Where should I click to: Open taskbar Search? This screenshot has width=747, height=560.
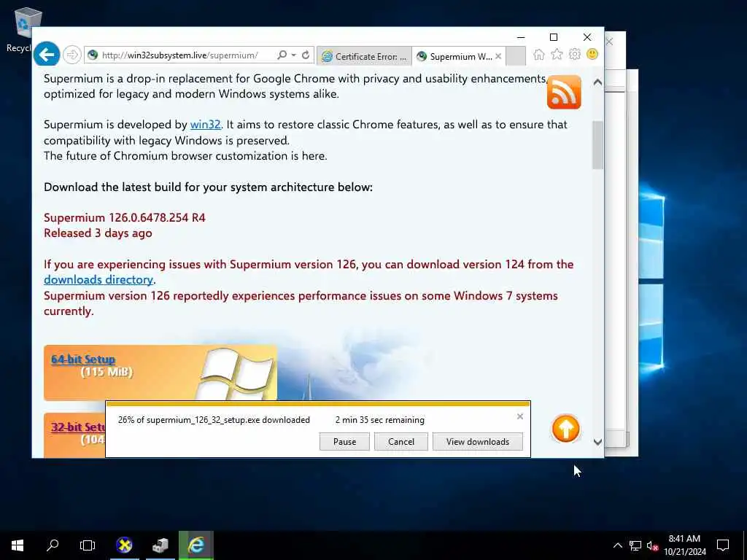tap(53, 545)
